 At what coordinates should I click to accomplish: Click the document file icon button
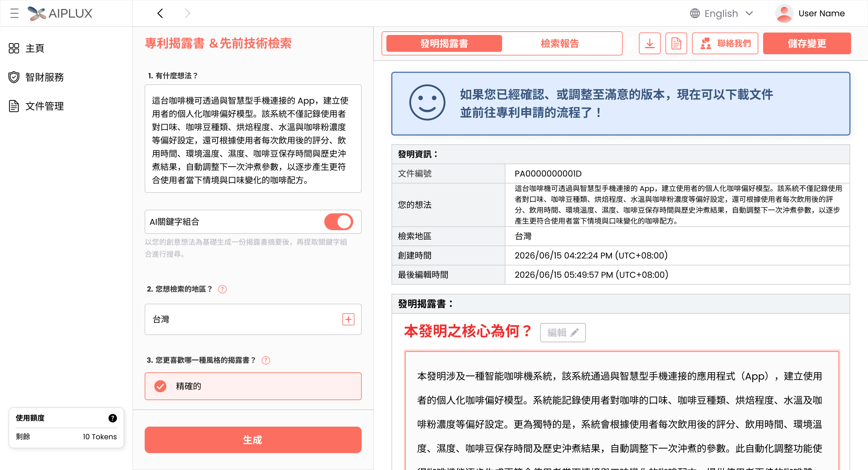tap(676, 43)
